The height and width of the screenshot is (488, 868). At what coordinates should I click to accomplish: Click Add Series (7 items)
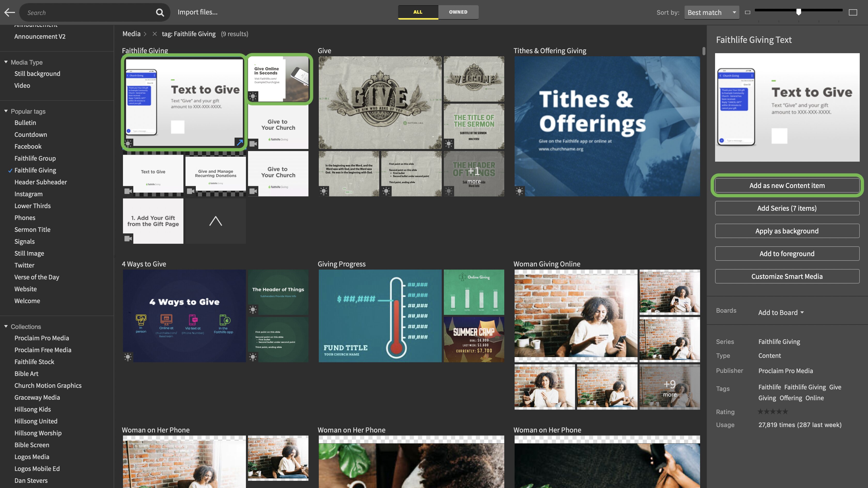coord(787,208)
